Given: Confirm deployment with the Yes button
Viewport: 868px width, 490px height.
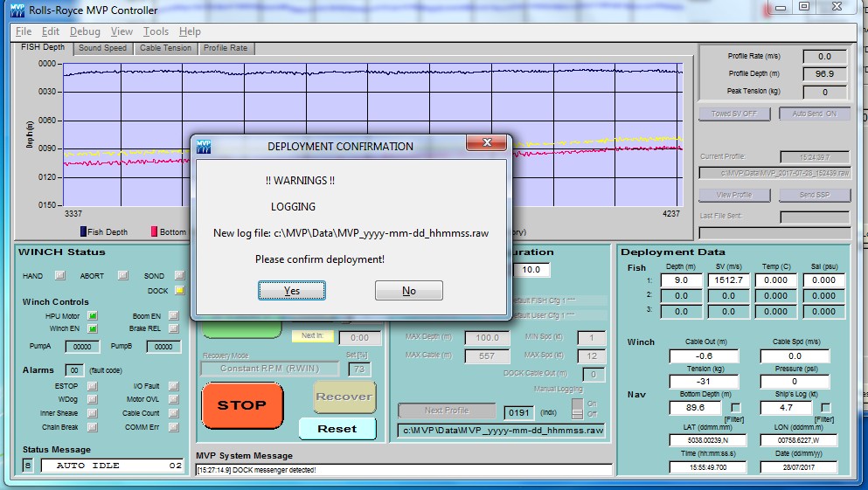Looking at the screenshot, I should point(292,291).
